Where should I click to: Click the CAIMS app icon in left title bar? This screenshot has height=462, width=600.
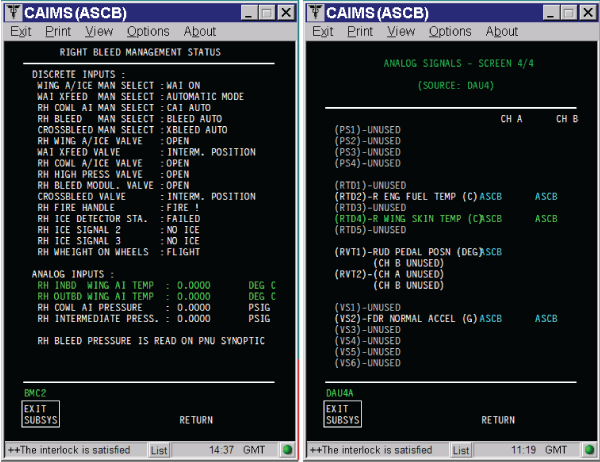point(13,12)
